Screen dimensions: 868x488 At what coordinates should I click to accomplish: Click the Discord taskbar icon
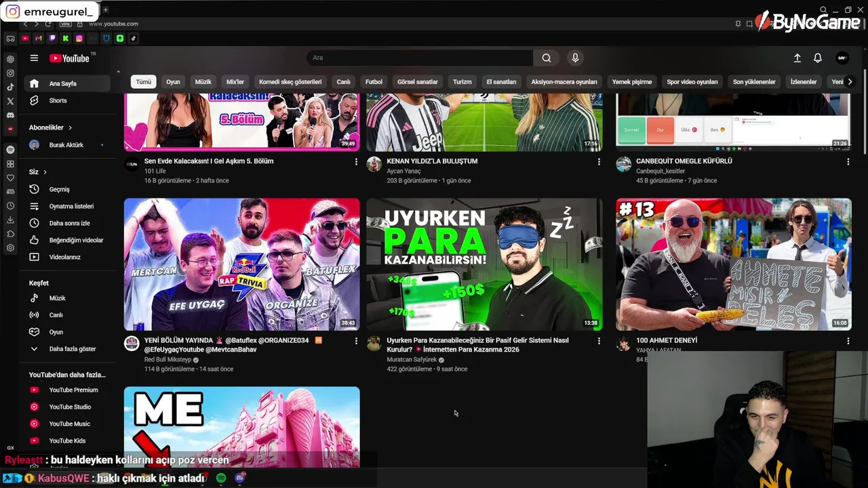239,478
